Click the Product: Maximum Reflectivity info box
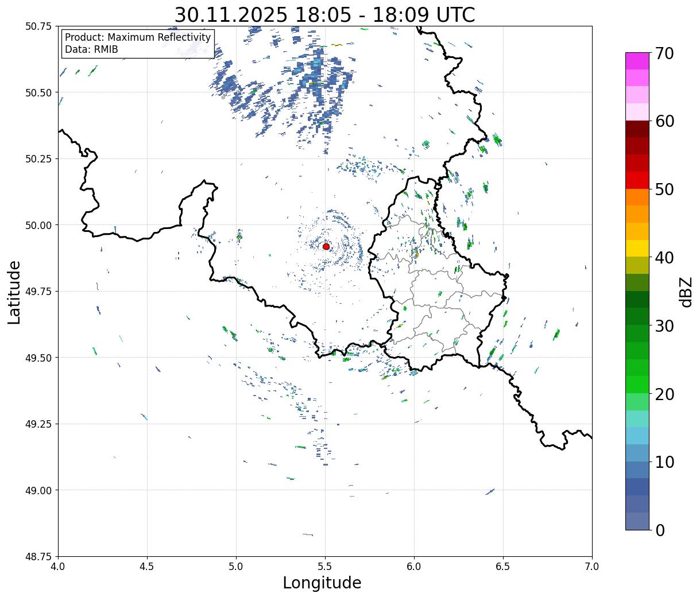This screenshot has width=700, height=597. (x=138, y=44)
